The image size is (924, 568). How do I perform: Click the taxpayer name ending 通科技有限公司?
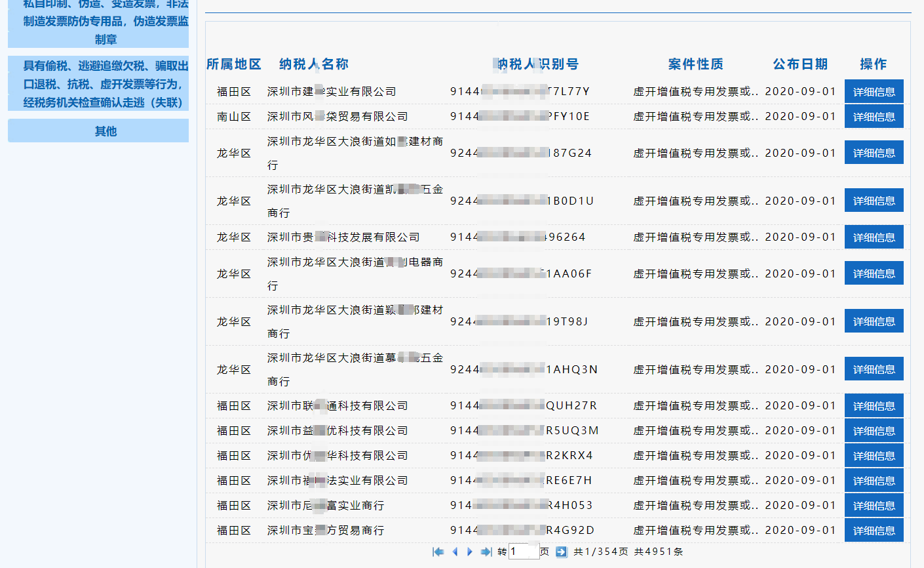pyautogui.click(x=337, y=406)
